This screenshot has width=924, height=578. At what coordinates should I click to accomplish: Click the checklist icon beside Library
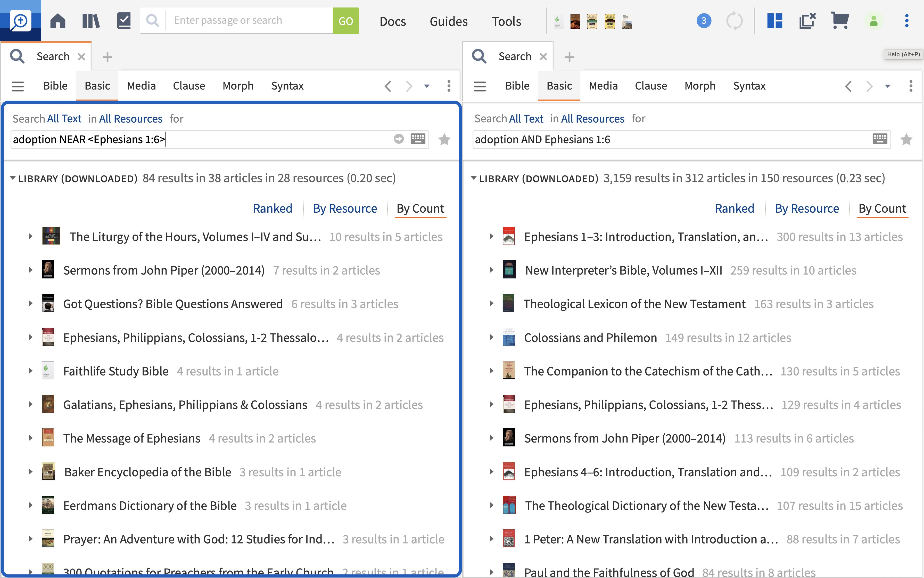click(x=124, y=21)
